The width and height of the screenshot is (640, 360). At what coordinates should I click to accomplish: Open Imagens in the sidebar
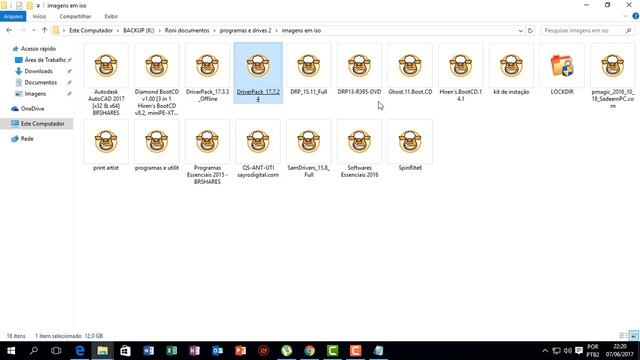35,94
